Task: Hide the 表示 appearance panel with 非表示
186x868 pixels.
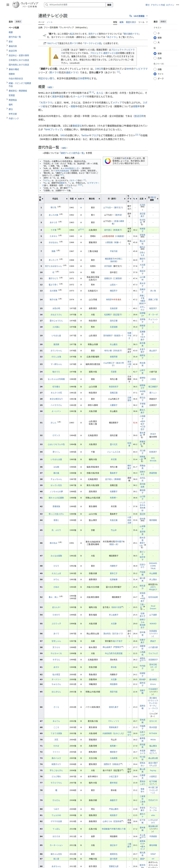Action: 163,22
